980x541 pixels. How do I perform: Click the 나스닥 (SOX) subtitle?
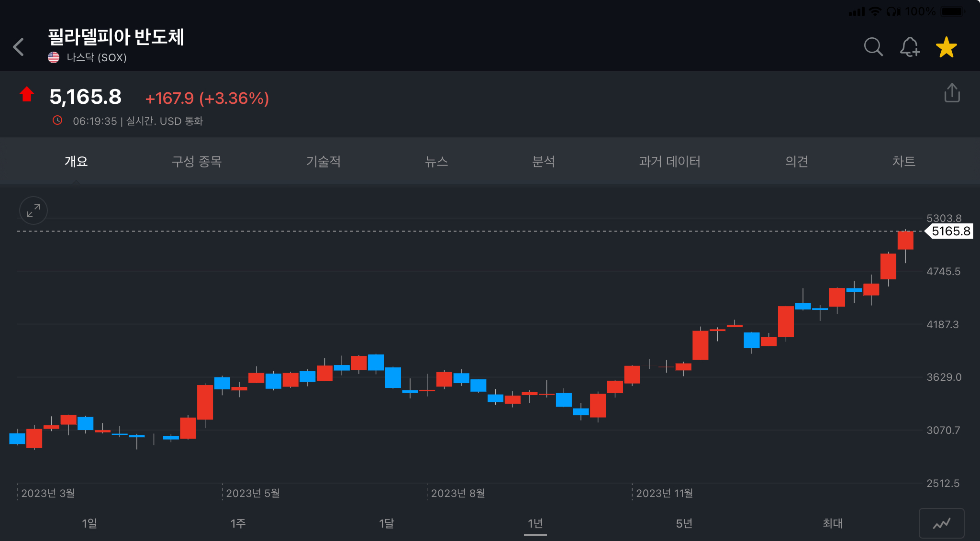point(97,57)
